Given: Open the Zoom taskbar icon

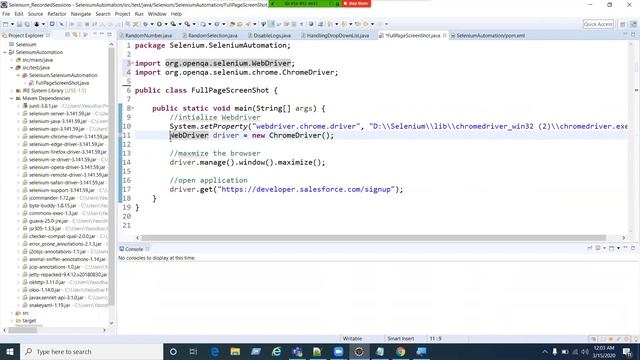Looking at the screenshot, I should coord(338,351).
